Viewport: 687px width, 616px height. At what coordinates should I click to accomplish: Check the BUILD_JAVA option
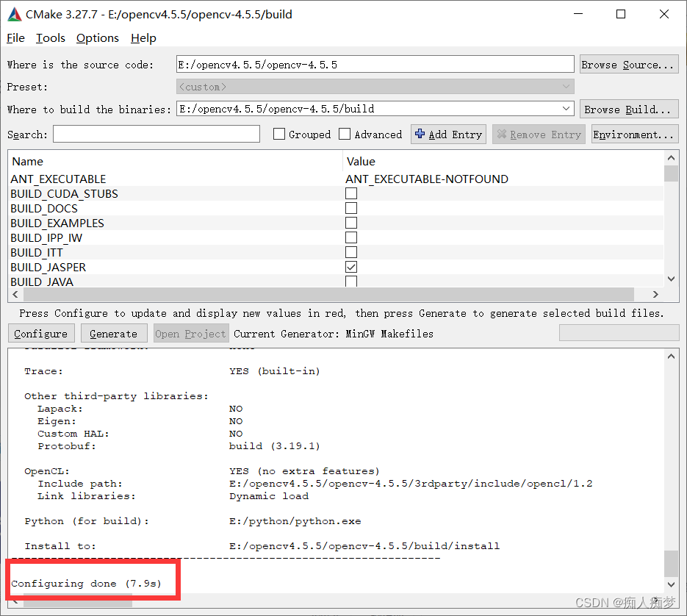point(351,281)
